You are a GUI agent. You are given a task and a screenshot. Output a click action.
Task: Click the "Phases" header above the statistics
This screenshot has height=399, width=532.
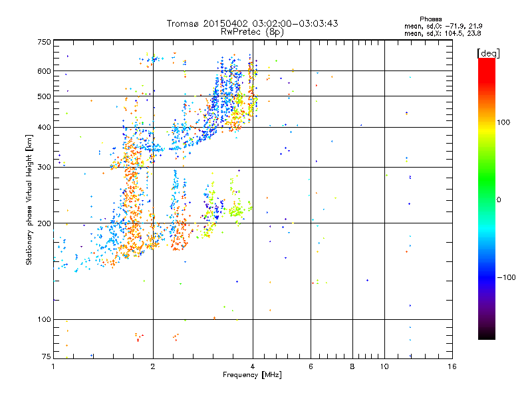(x=430, y=19)
